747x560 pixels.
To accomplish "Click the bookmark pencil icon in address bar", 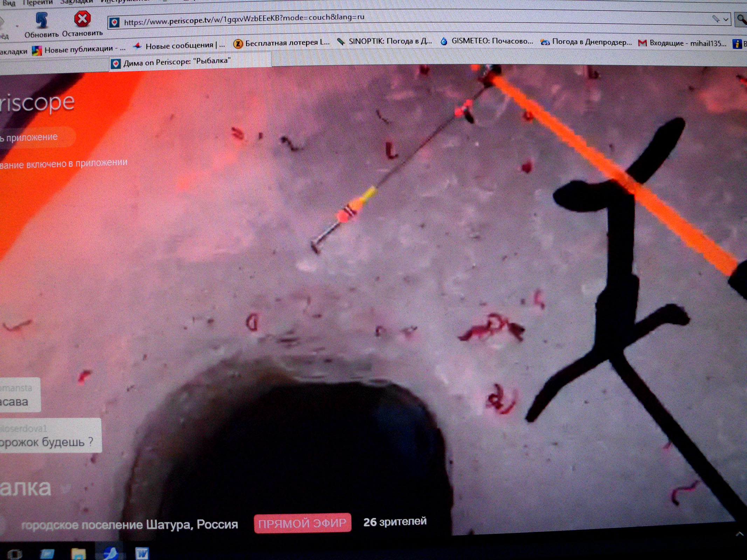I will [715, 19].
